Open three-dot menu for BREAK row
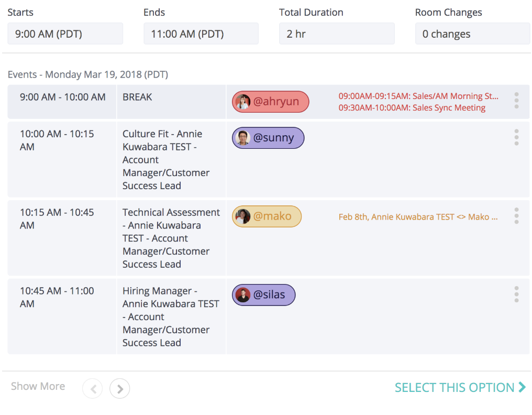 tap(516, 101)
